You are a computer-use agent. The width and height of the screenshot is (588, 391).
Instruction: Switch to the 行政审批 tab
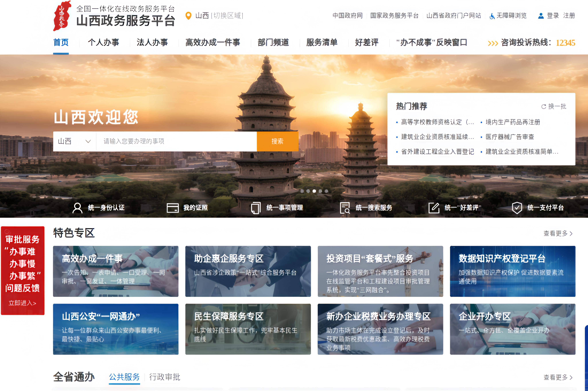tap(165, 377)
